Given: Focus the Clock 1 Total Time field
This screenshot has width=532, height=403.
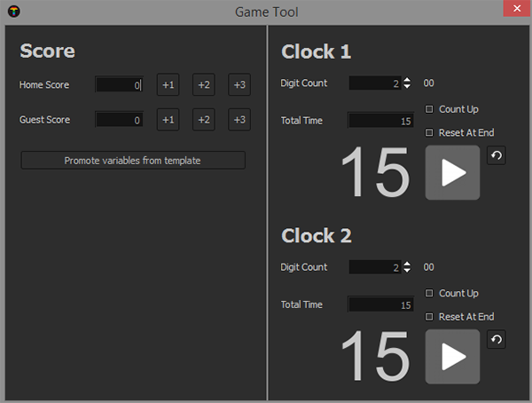Looking at the screenshot, I should [x=380, y=121].
